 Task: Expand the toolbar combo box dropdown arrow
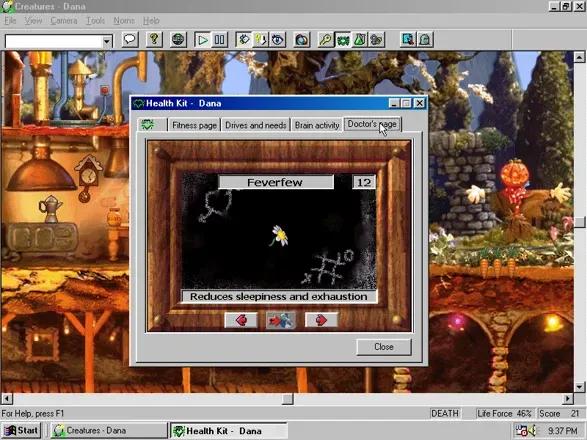107,41
